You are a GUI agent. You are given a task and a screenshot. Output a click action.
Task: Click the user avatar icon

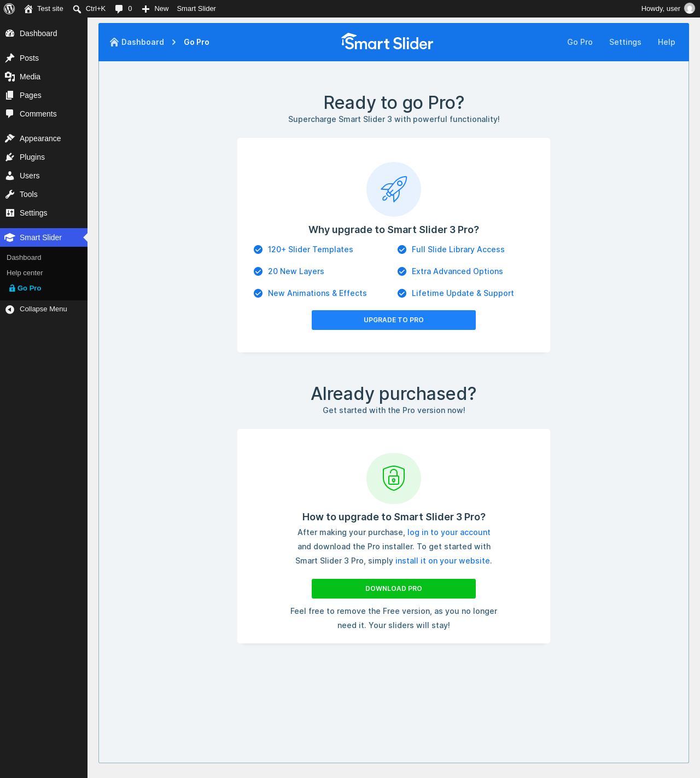(x=690, y=9)
